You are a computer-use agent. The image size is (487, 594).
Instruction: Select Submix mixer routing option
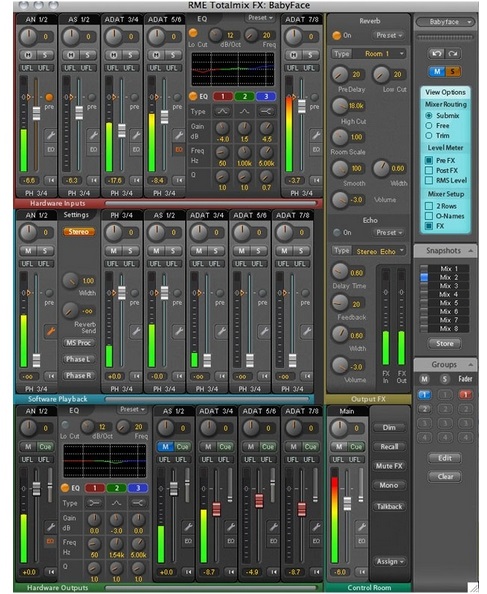click(429, 116)
